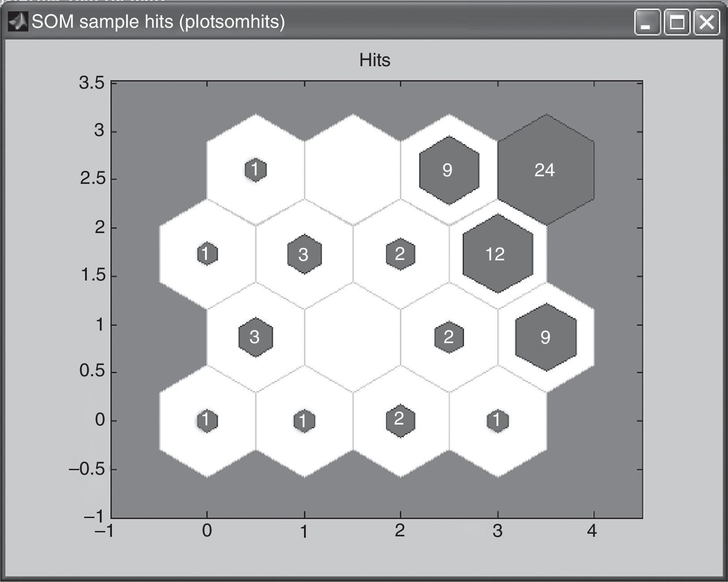Close the plotsomhits figure window
728x582 pixels.
click(x=706, y=22)
